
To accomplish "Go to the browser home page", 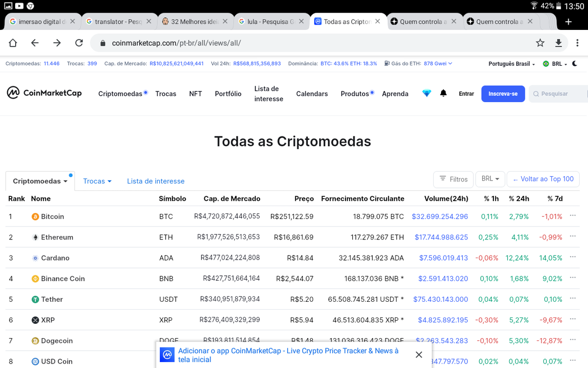I will 13,43.
